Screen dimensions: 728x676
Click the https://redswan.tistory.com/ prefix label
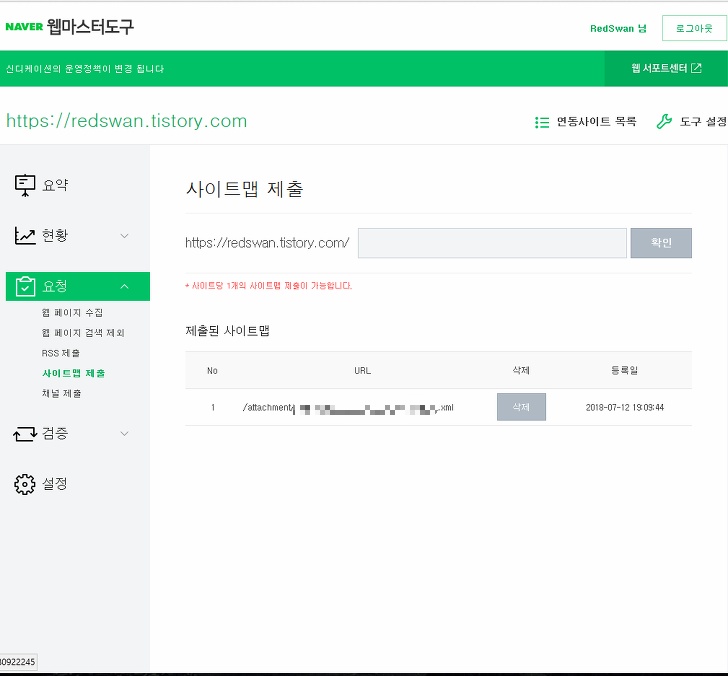(267, 243)
